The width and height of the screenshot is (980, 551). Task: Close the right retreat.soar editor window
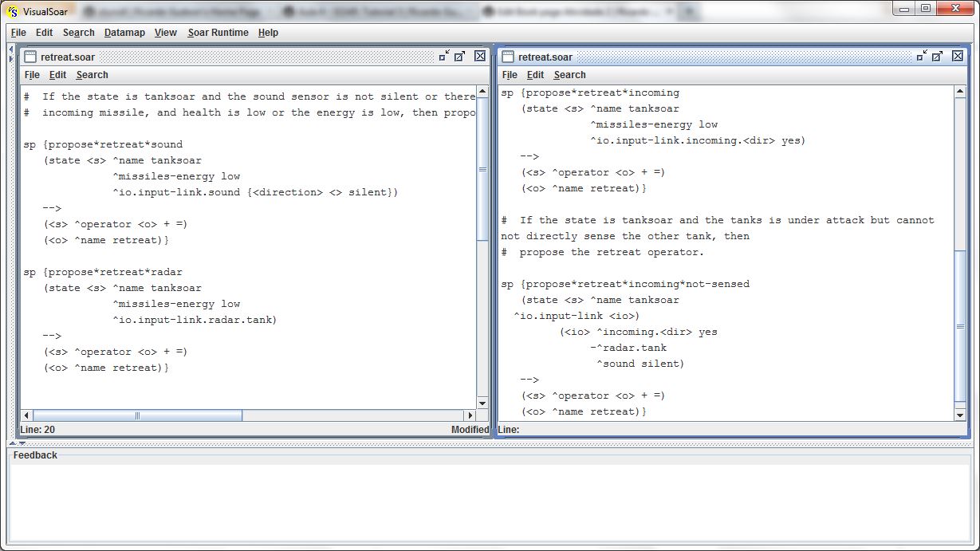958,57
